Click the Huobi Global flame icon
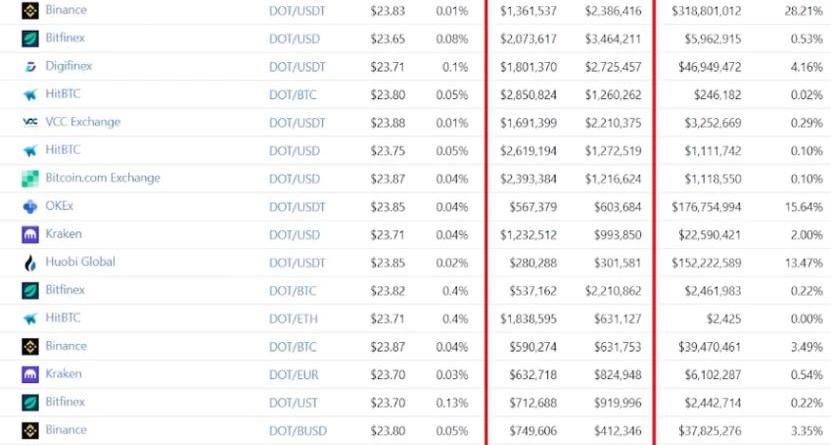Viewport: 831px width, 445px height. (x=29, y=262)
